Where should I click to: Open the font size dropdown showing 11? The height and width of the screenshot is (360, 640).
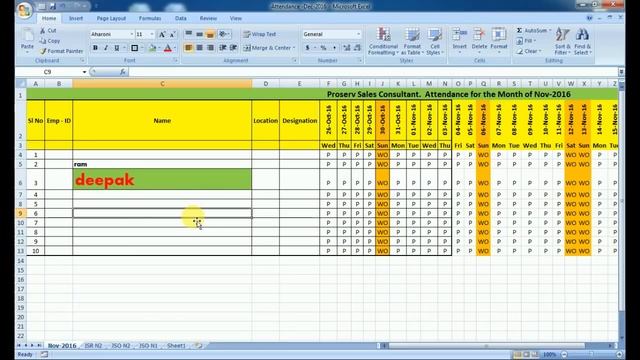152,34
